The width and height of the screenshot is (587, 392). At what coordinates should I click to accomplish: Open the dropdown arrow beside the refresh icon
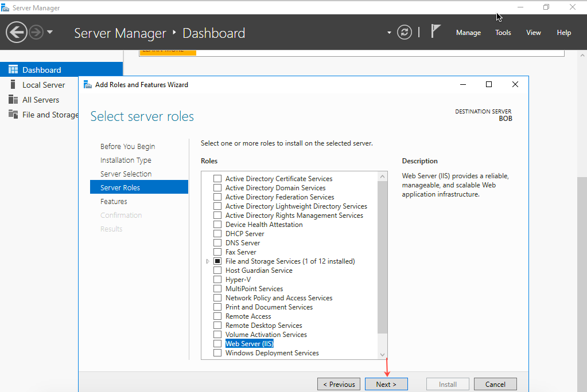[390, 33]
